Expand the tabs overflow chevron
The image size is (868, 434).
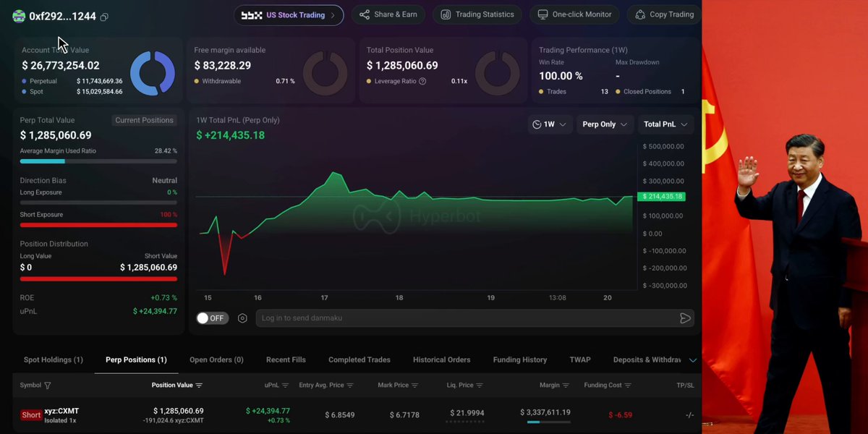(x=692, y=360)
